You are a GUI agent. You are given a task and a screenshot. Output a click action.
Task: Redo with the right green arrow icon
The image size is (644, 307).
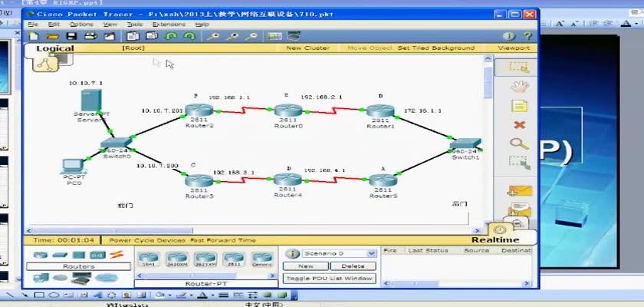(x=189, y=36)
